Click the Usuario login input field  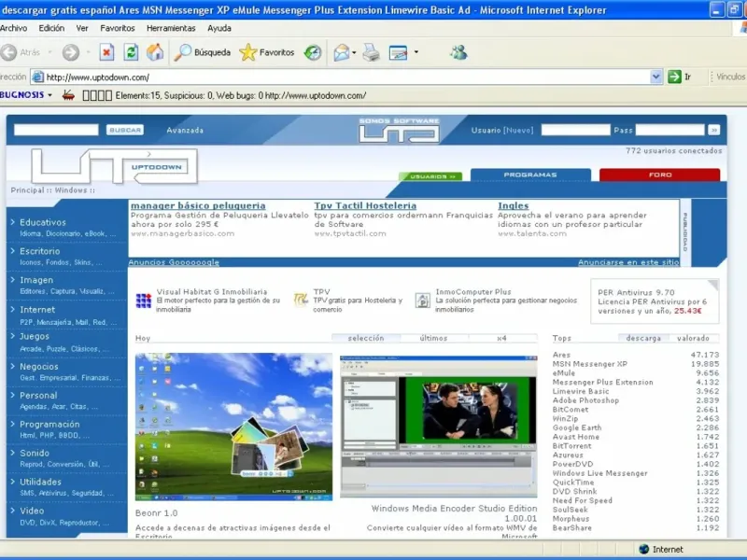pyautogui.click(x=574, y=130)
